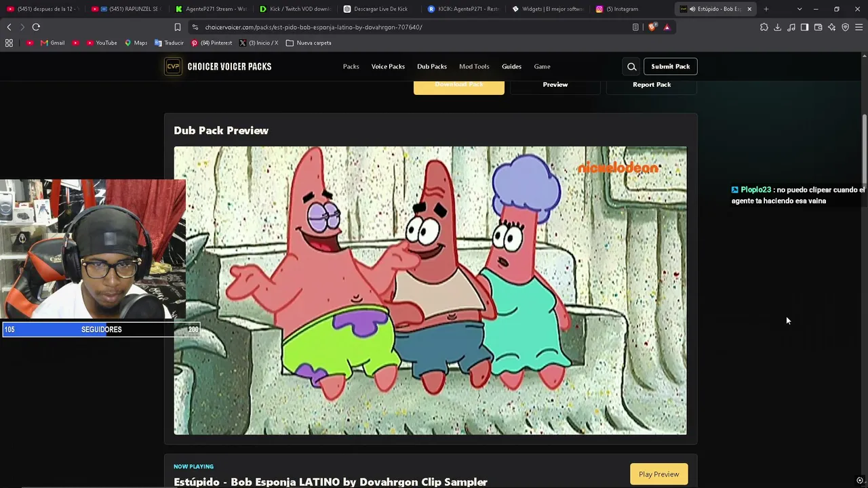Open the Google Maps bookmark icon
The image size is (868, 488).
point(127,43)
